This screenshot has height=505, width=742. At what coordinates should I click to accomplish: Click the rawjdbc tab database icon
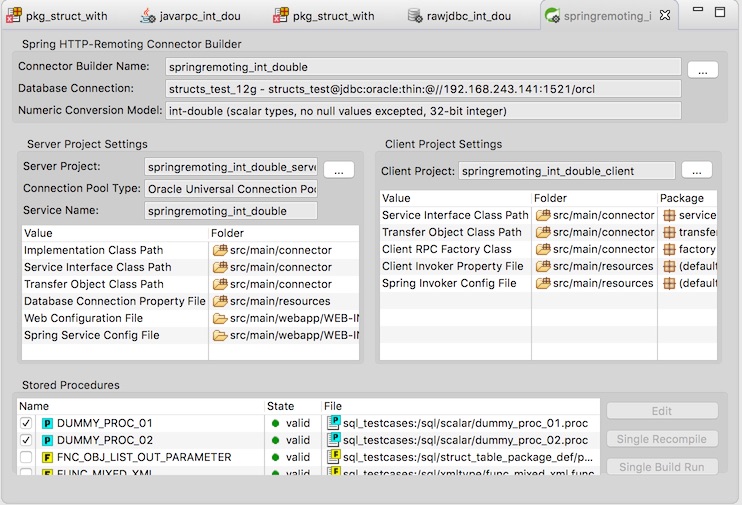click(415, 16)
